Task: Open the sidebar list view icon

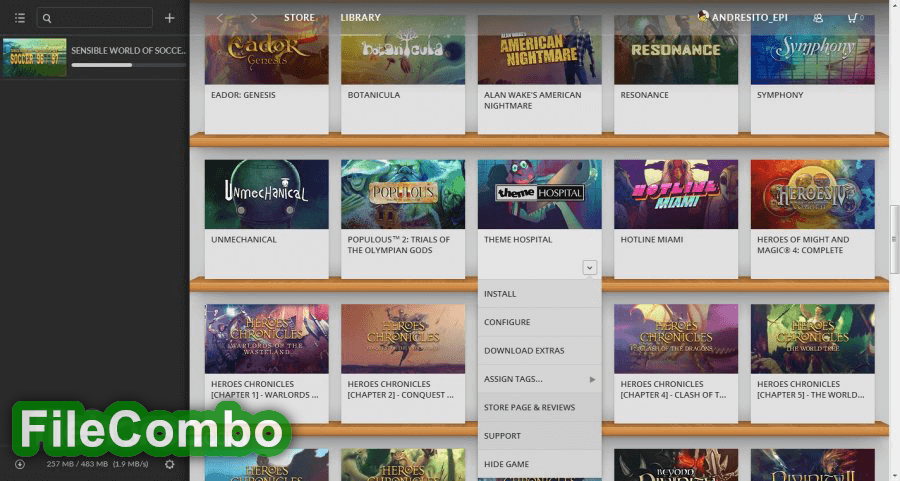Action: point(20,18)
